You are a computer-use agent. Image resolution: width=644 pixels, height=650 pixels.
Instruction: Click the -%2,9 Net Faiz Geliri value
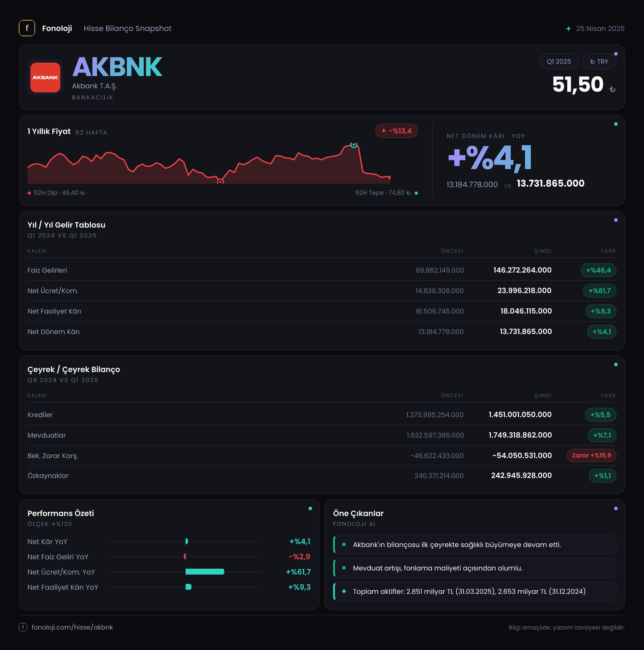(299, 557)
